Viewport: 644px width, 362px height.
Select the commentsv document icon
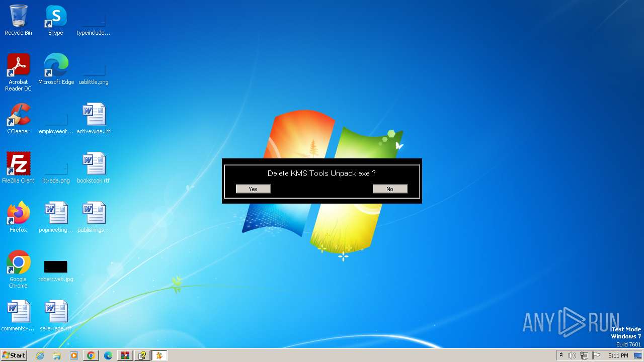click(18, 316)
